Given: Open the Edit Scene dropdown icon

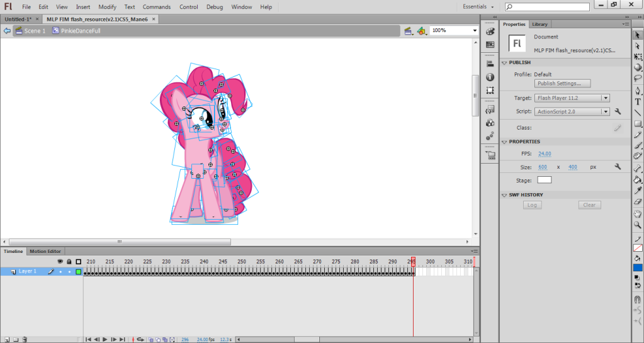Looking at the screenshot, I should tap(408, 31).
